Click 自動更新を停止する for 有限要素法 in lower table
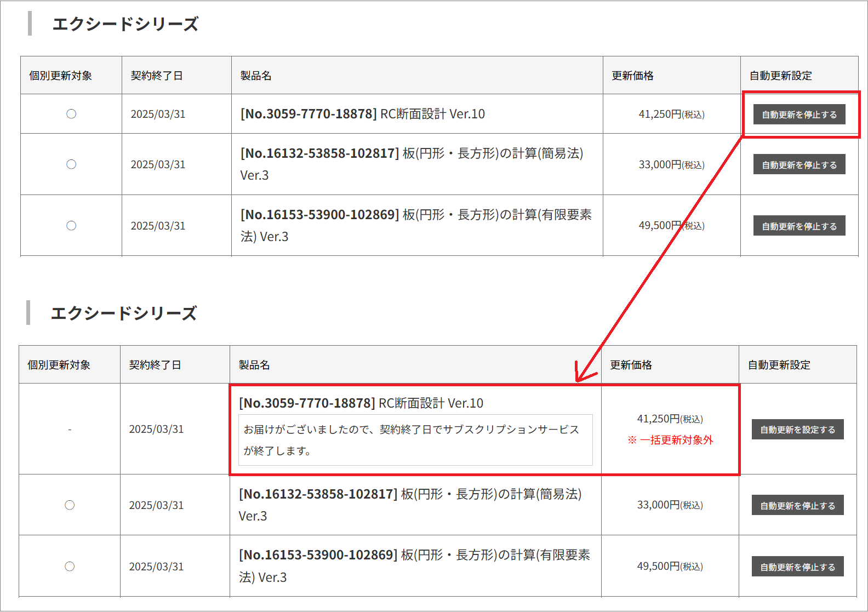868x612 pixels. click(797, 567)
